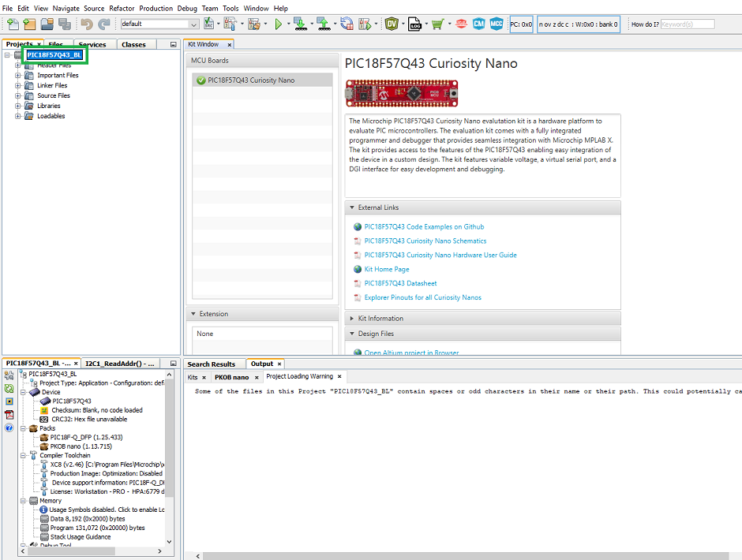Expand the Source Files tree node
This screenshot has height=560, width=742.
(x=18, y=95)
